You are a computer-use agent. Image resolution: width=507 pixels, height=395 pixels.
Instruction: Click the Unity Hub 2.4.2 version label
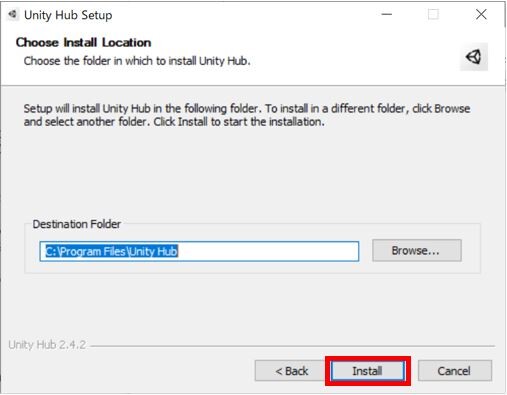click(x=47, y=344)
